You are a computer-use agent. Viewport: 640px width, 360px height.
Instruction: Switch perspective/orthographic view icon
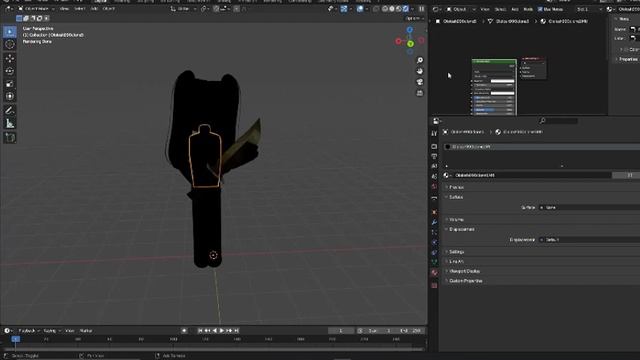point(420,93)
